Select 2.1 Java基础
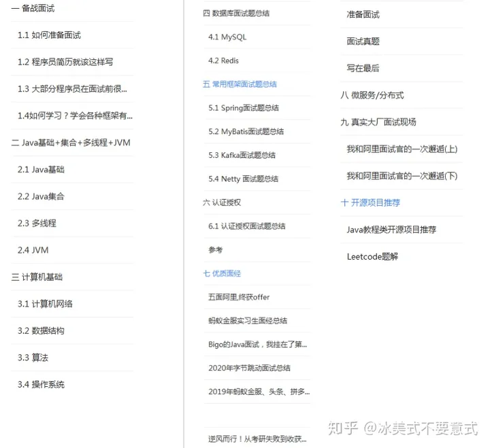Screen dimensions: 490x448 click(41, 169)
